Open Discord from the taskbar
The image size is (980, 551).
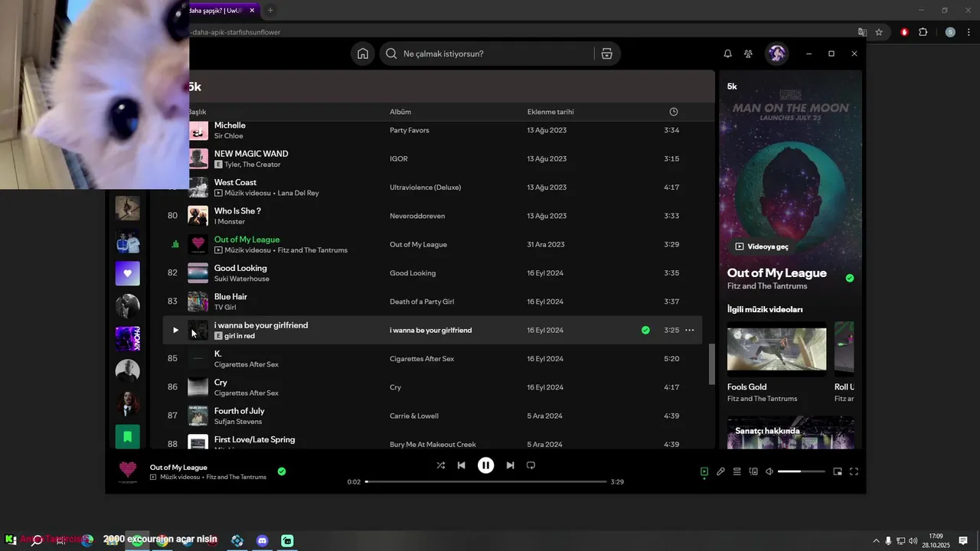tap(263, 540)
